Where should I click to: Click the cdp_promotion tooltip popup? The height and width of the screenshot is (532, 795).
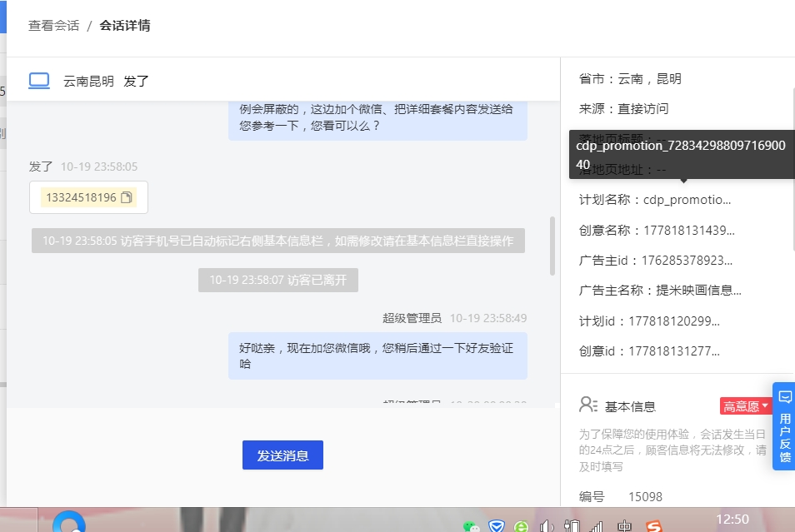(682, 155)
